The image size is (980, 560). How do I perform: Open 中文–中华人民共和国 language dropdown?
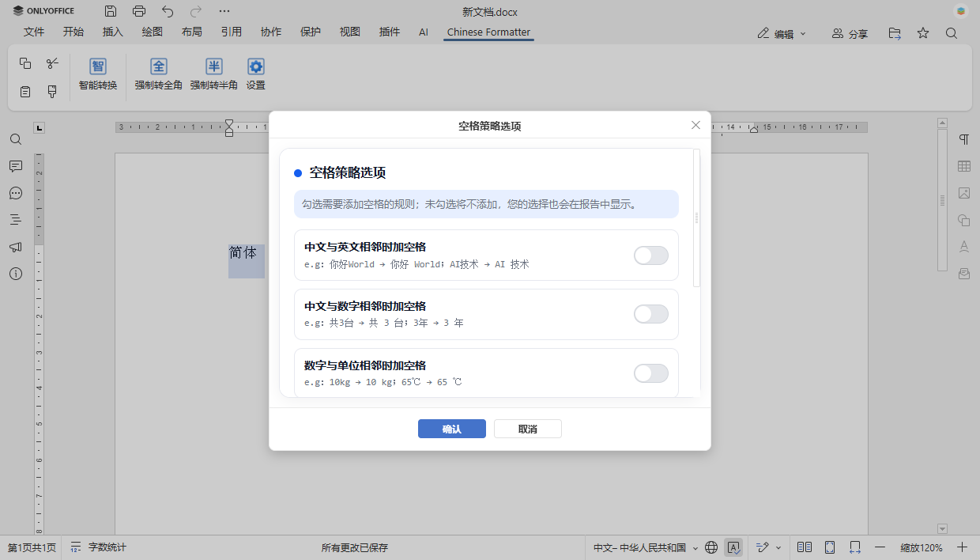click(646, 547)
